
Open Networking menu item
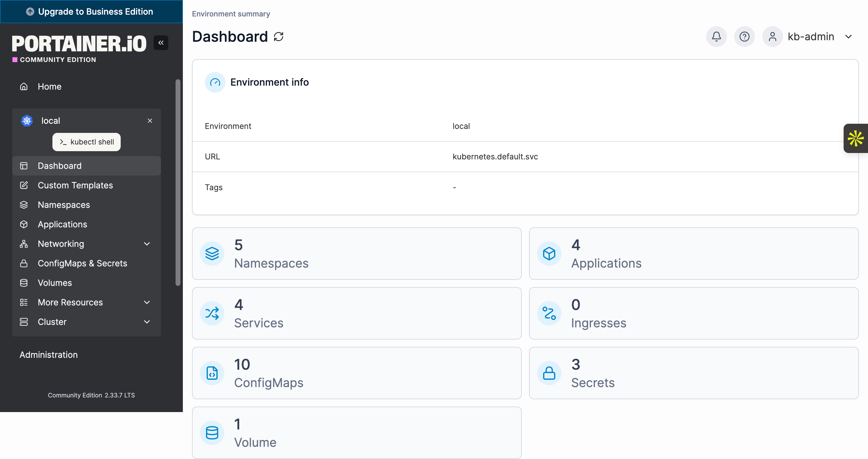[87, 244]
